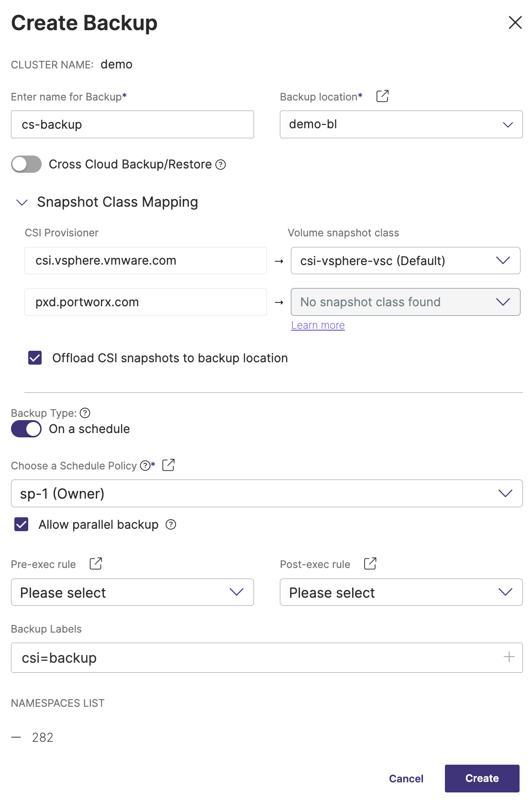Click the Backup Type help icon
Viewport: 532px width, 802px height.
[x=85, y=413]
